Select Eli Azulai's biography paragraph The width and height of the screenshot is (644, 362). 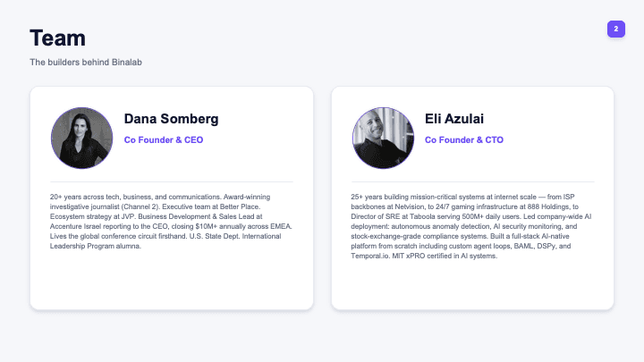[471, 226]
